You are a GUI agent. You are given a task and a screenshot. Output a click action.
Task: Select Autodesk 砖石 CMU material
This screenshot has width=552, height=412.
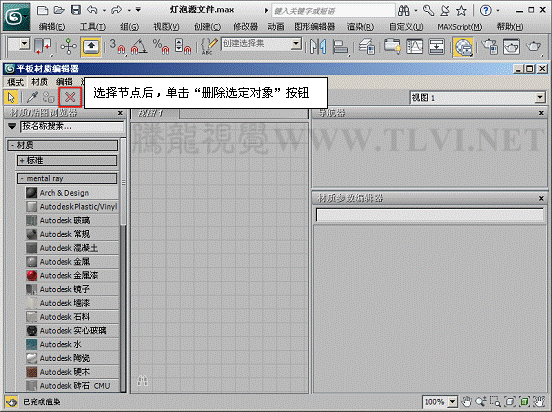pos(72,386)
